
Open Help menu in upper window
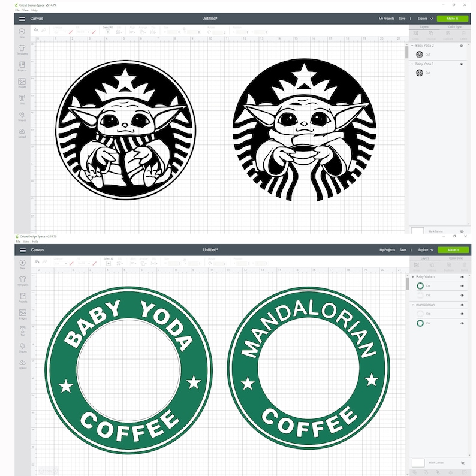34,10
